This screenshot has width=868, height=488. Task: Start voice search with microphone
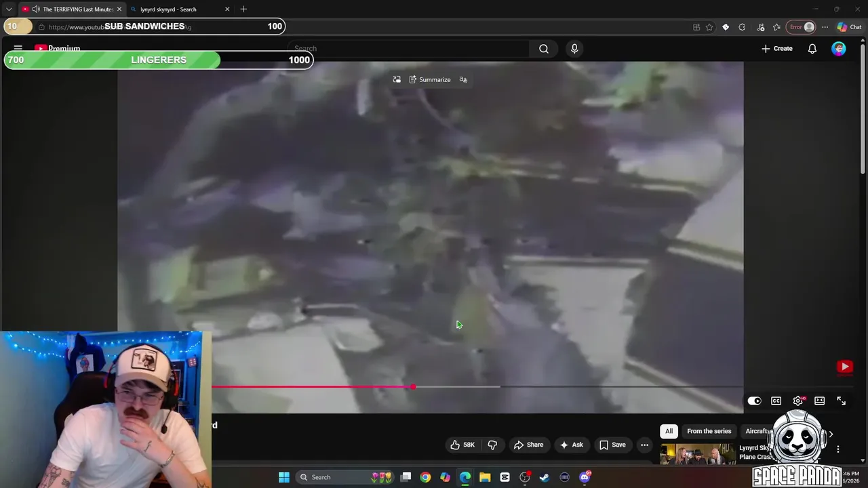point(574,48)
